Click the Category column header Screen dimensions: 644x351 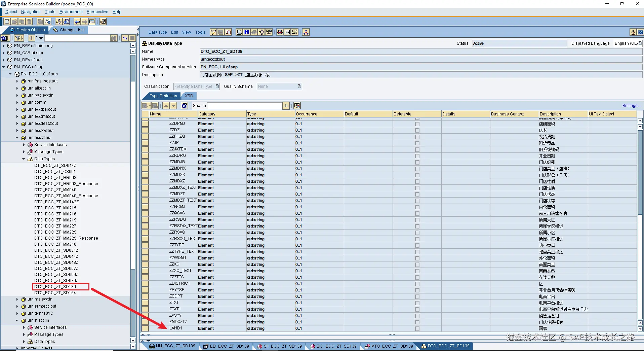pyautogui.click(x=222, y=114)
